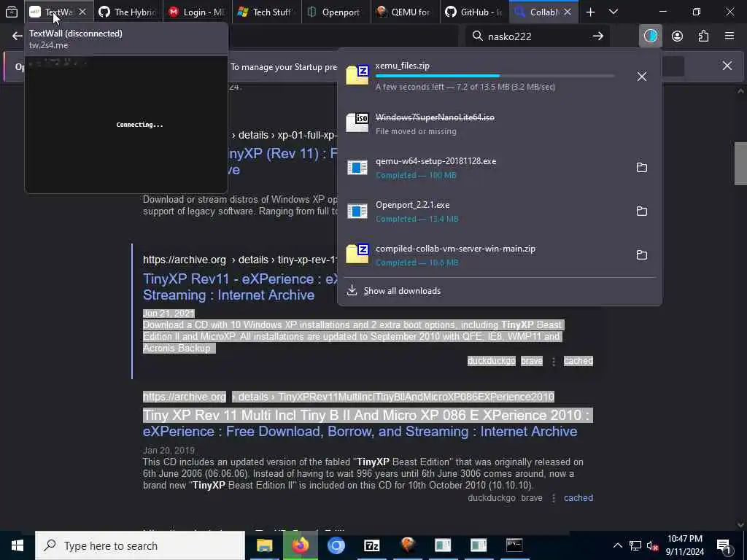Expand hidden system tray icons

[617, 545]
